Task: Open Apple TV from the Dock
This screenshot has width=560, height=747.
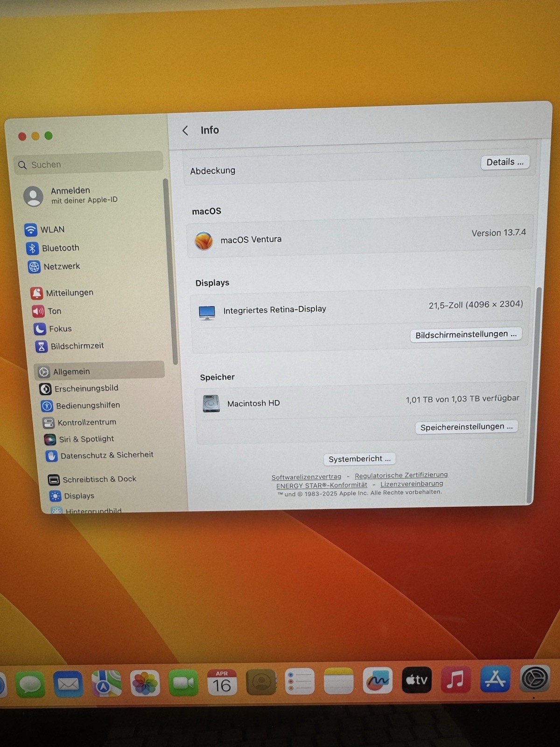Action: [x=417, y=680]
